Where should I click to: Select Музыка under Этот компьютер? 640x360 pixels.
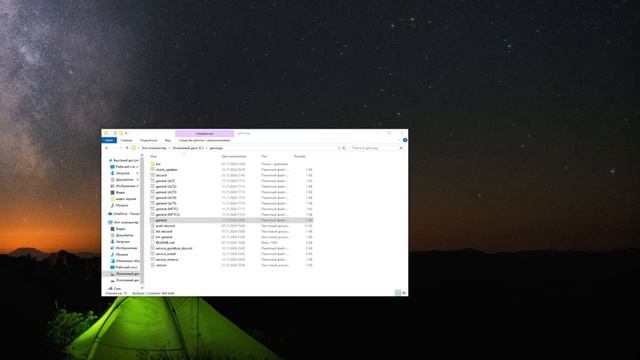pyautogui.click(x=122, y=254)
